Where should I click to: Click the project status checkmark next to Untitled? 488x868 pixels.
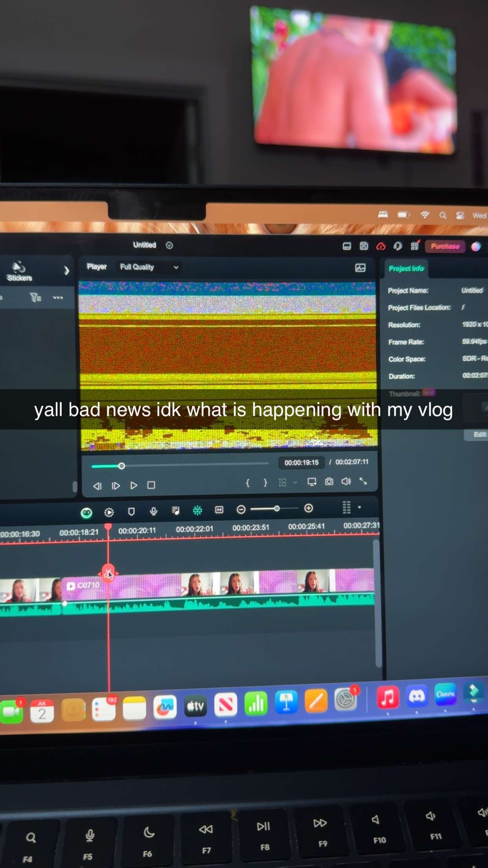[169, 245]
